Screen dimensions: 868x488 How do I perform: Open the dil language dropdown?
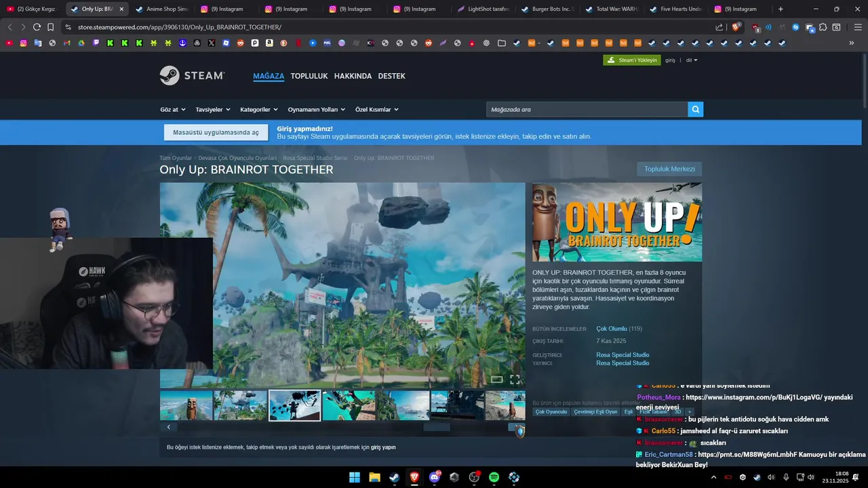(691, 60)
